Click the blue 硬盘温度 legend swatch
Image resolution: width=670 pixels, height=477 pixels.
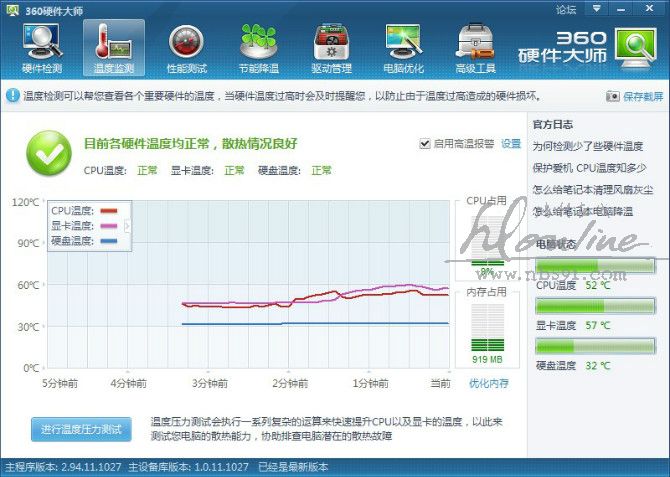tap(109, 241)
